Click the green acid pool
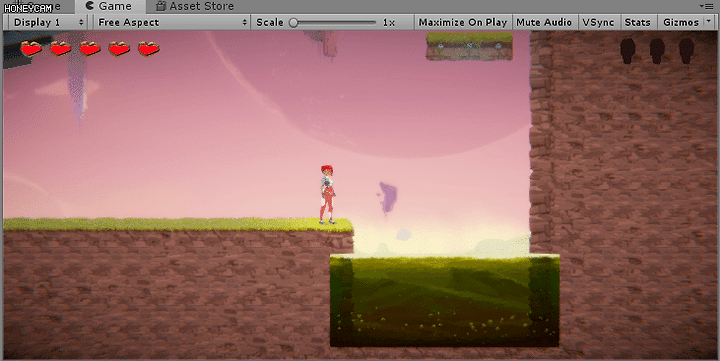 (x=444, y=300)
